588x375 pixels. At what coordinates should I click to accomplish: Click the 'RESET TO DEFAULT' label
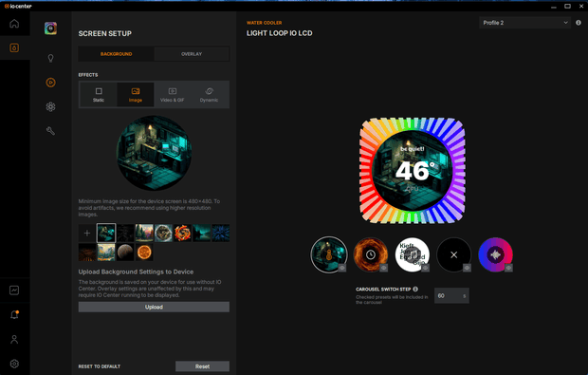(100, 366)
